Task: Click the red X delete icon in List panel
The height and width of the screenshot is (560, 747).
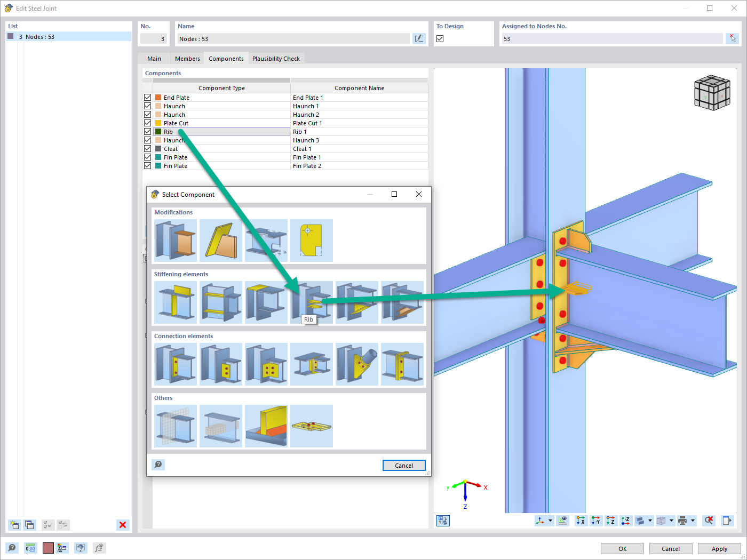Action: pyautogui.click(x=123, y=525)
